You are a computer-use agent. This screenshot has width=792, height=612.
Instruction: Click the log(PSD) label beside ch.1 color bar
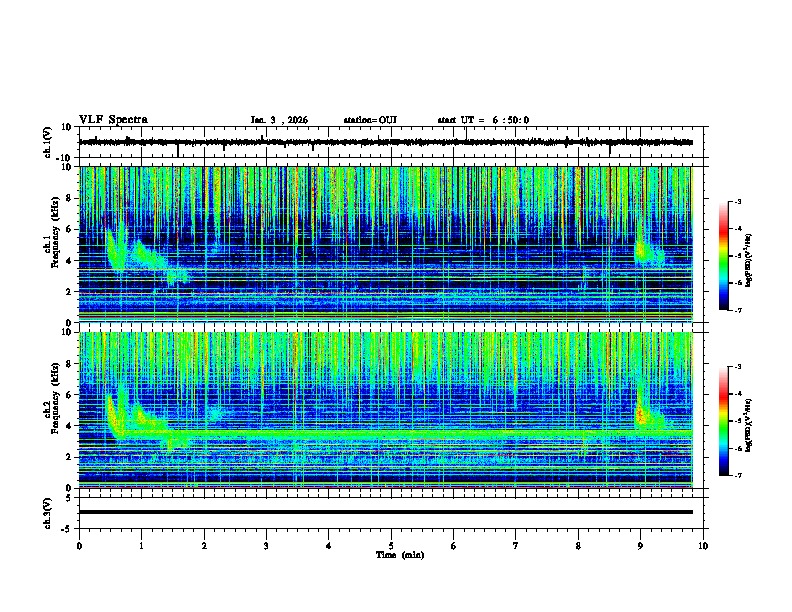(x=748, y=260)
